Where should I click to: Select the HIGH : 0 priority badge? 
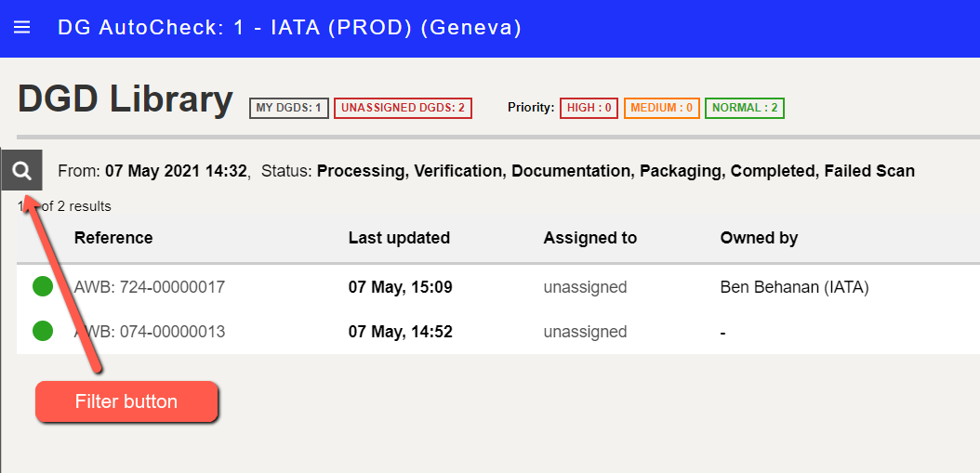(x=589, y=108)
